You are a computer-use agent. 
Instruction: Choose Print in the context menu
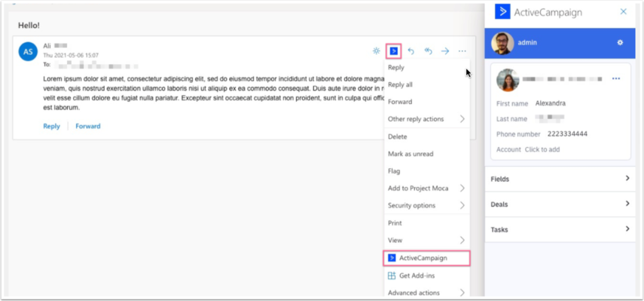coord(427,223)
